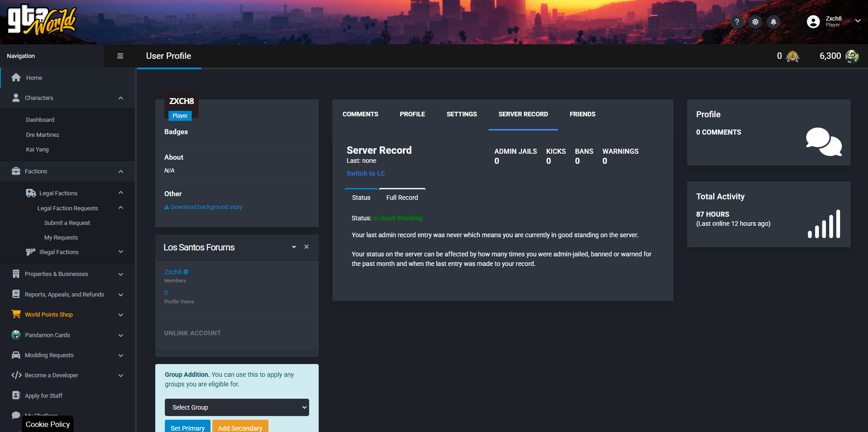868x432 pixels.
Task: Expand the World Points Shop chevron
Action: (x=121, y=315)
